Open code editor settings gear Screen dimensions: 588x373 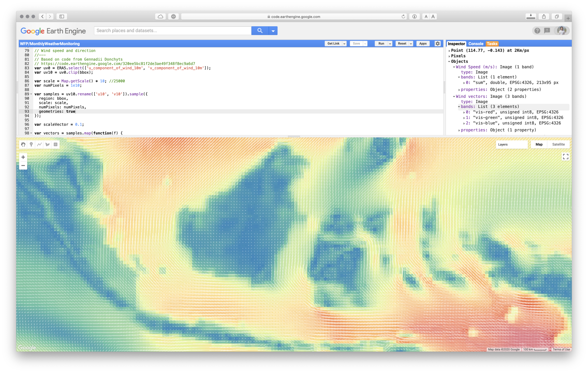click(437, 44)
